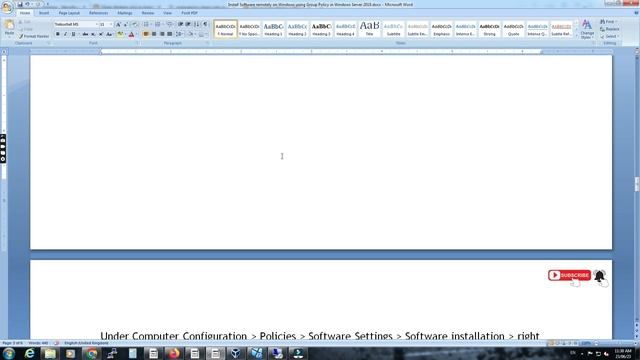
Task: Apply the Normal style
Action: pyautogui.click(x=225, y=29)
